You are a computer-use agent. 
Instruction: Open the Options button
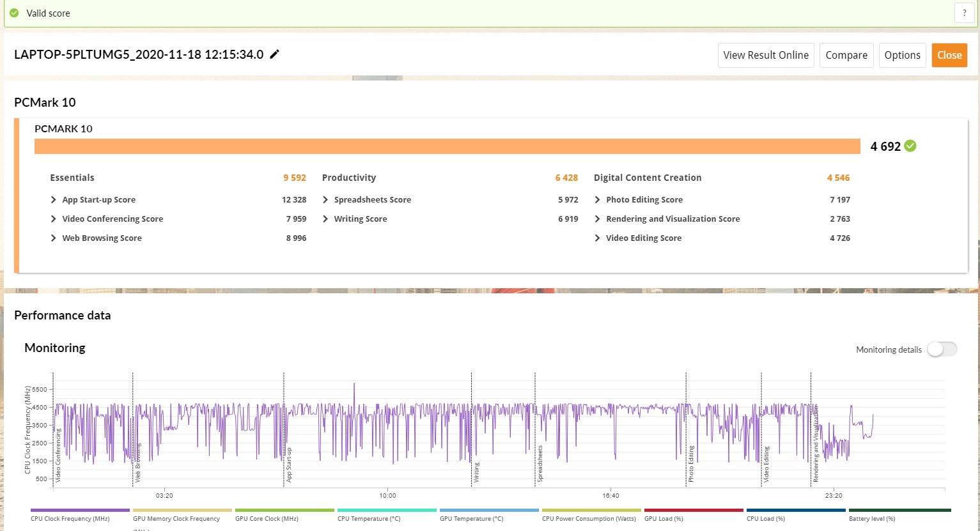pyautogui.click(x=902, y=55)
